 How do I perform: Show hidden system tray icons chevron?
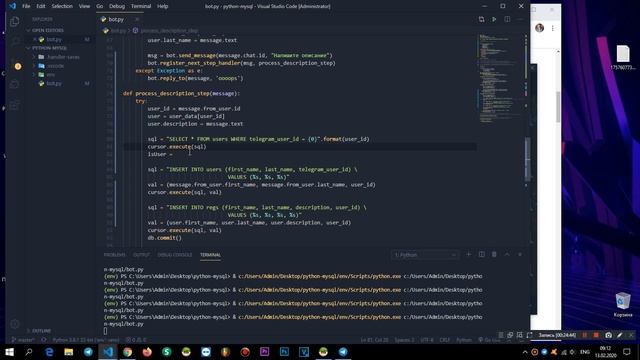525,352
